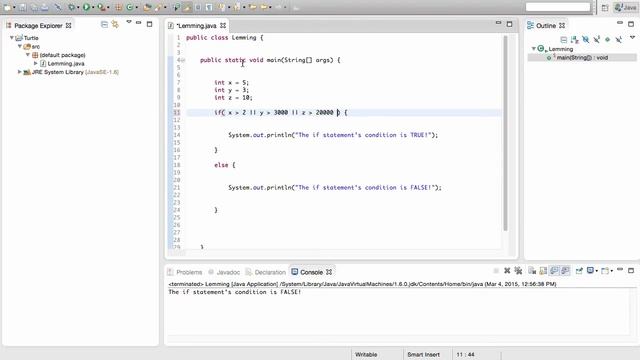Click the Terminate icon in the Console toolbar
Viewport: 640px width, 360px height.
click(496, 271)
